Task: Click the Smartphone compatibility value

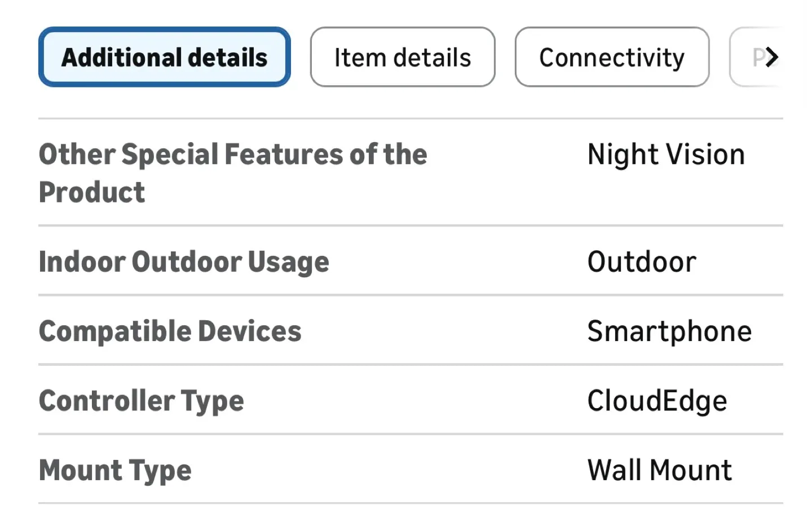Action: click(x=669, y=331)
